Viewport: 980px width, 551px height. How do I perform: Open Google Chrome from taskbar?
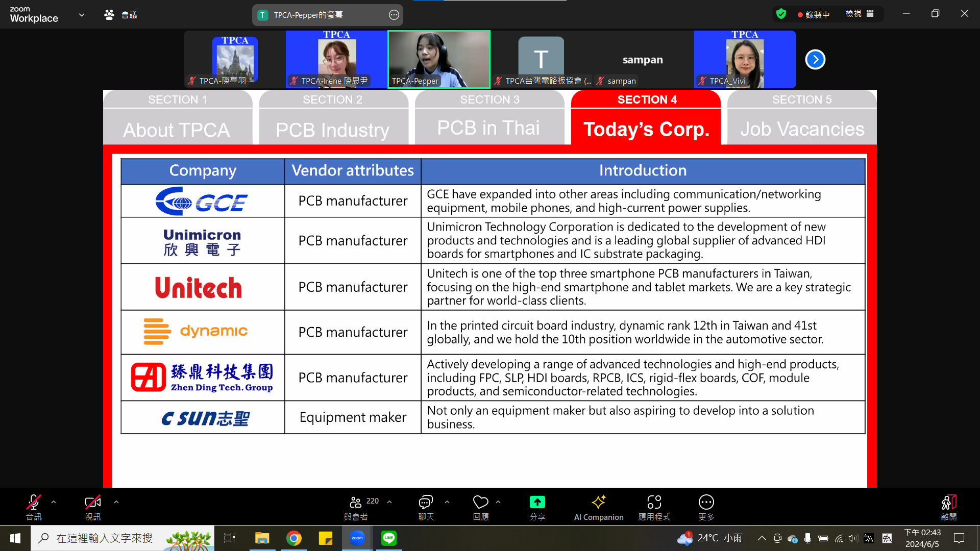click(293, 538)
